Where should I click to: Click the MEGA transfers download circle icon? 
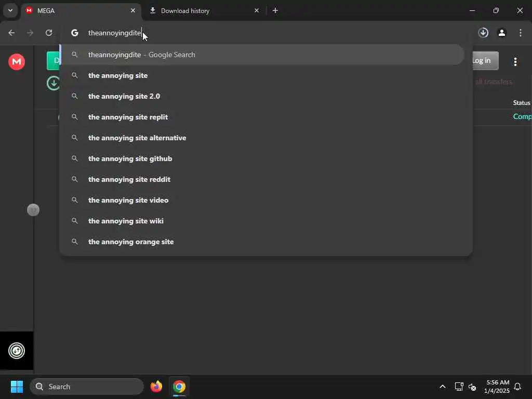pyautogui.click(x=54, y=83)
